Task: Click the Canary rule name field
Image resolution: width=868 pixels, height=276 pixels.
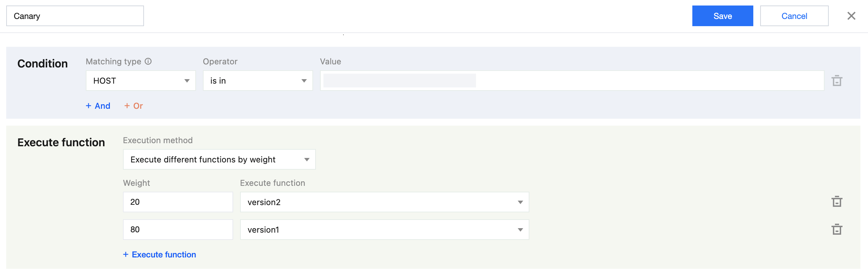Action: [75, 16]
